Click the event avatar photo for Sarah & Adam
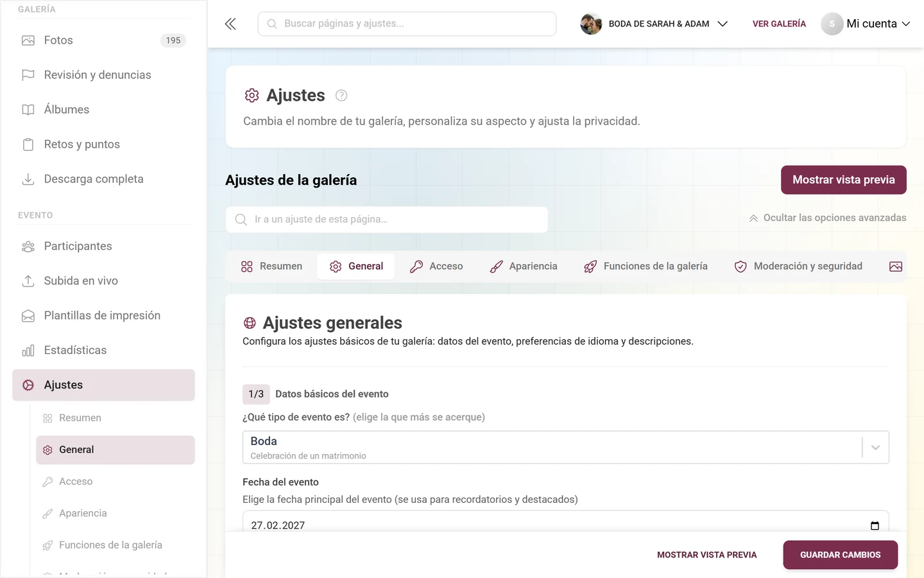The image size is (924, 578). (x=591, y=24)
